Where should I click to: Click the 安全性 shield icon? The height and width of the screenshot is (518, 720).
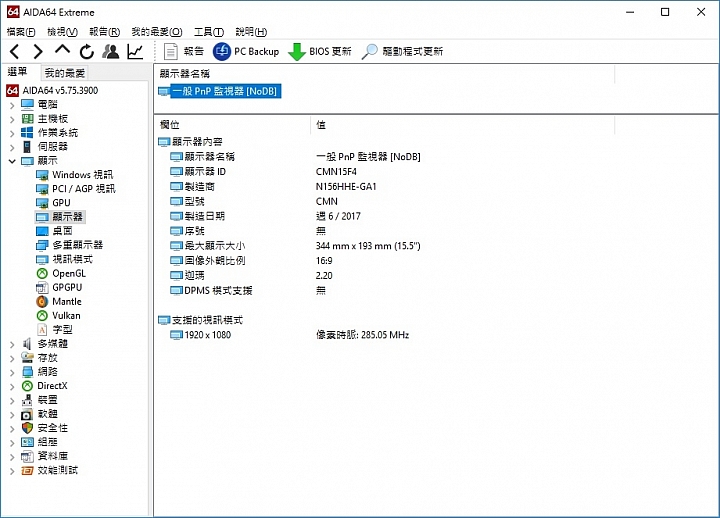[27, 428]
